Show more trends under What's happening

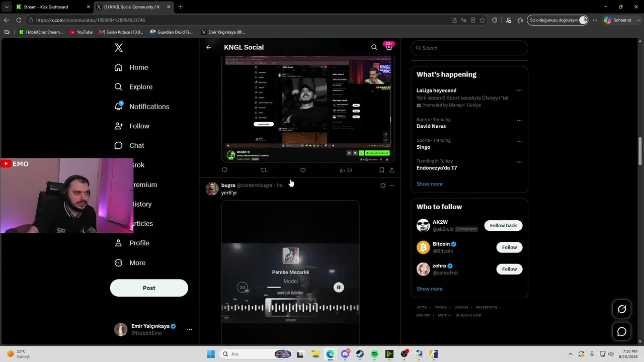(430, 184)
